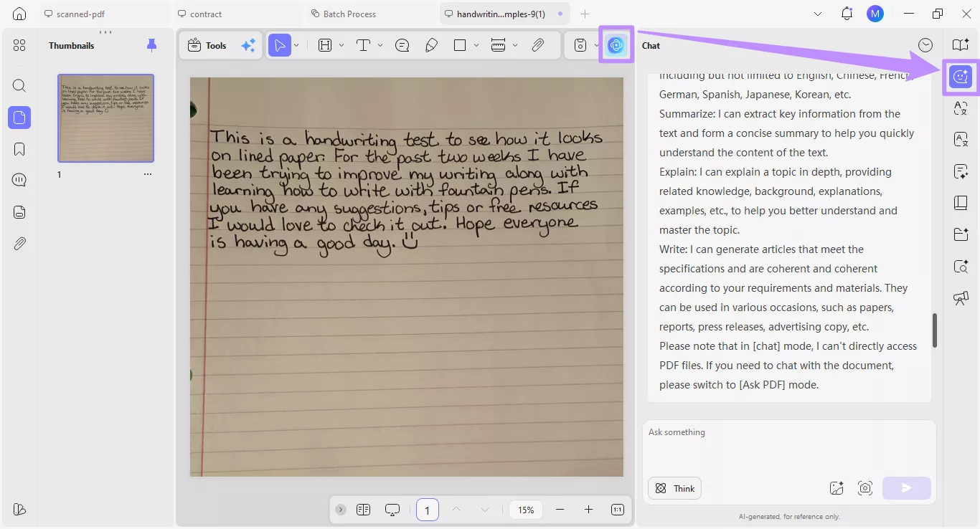Click the paperclip Attach file tool in toolbar

click(537, 45)
